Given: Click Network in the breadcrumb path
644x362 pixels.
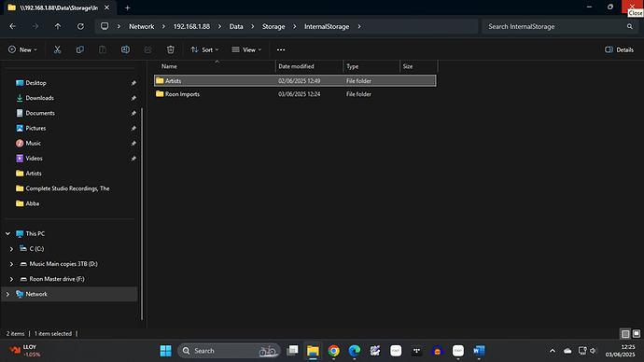Looking at the screenshot, I should pos(142,26).
